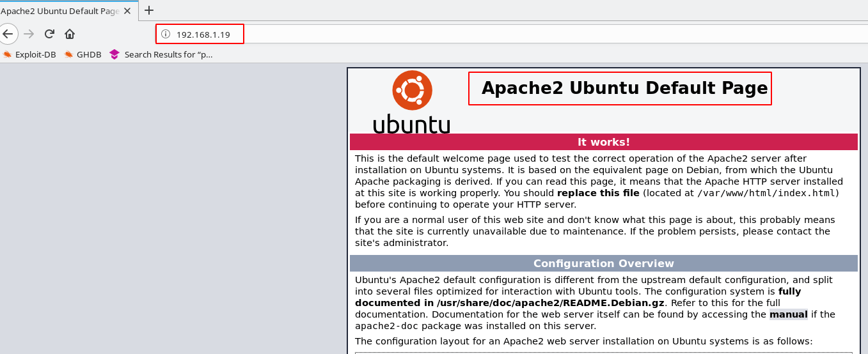Click the Ubuntu logo image

coord(412,102)
